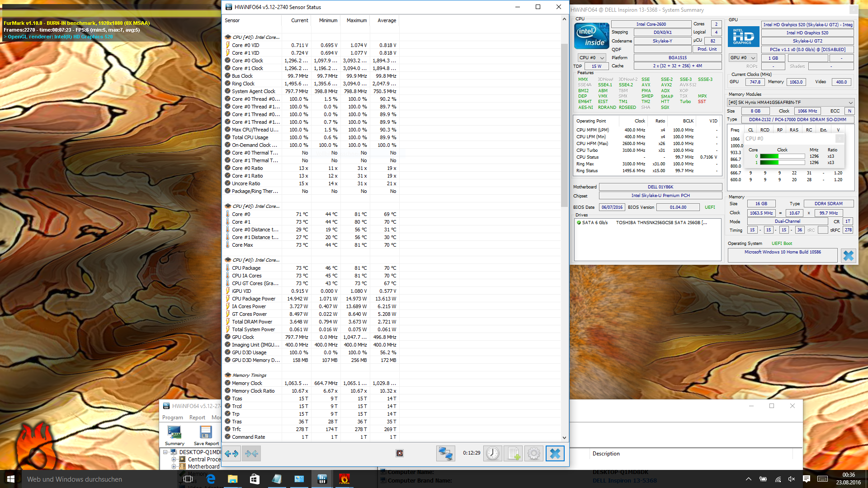Open the CPU #0 selector dropdown
868x488 pixels.
tap(592, 58)
